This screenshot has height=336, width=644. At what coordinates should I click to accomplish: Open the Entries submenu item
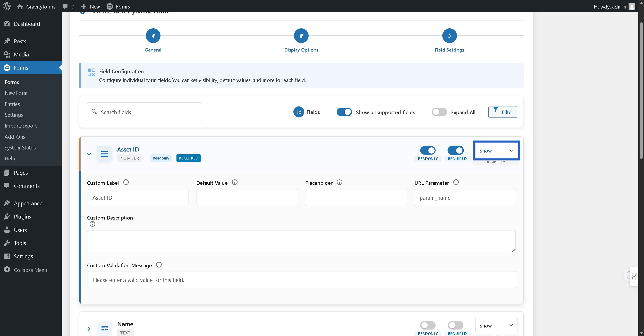(x=12, y=104)
